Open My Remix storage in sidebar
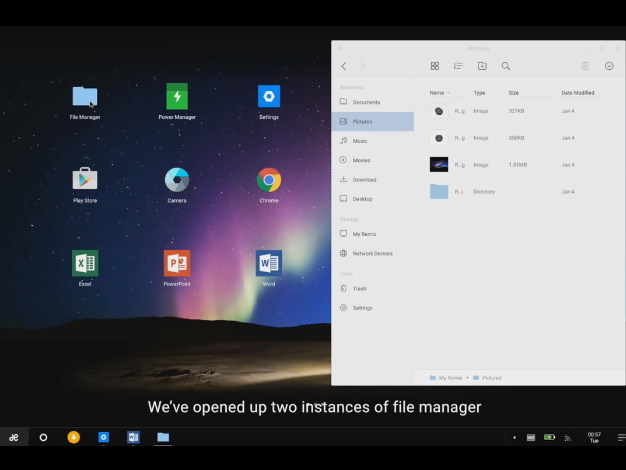The height and width of the screenshot is (470, 626). (x=372, y=234)
